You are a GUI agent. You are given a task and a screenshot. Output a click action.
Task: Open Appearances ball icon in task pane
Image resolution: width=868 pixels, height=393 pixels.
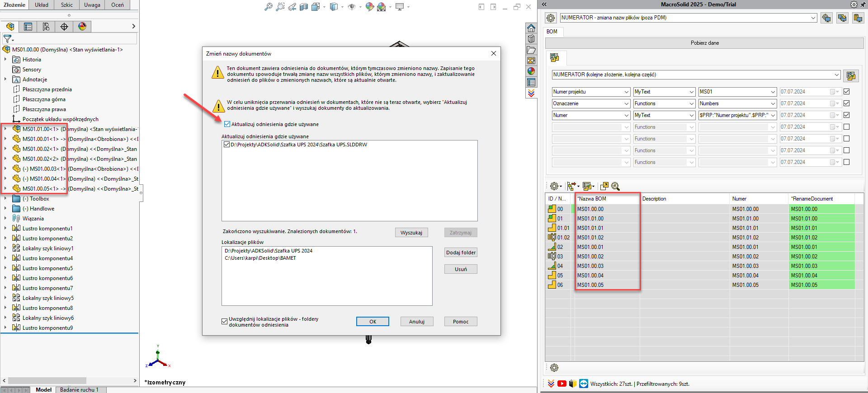531,71
